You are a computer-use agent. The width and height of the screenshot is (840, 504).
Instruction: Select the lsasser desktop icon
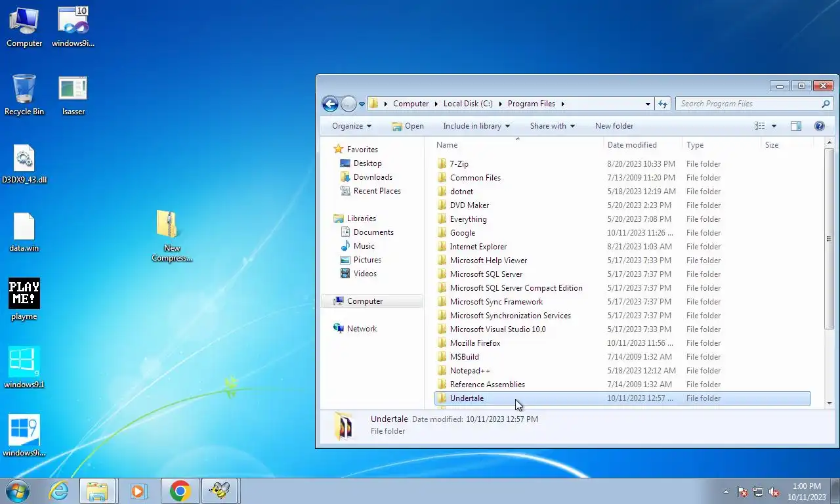tap(73, 95)
